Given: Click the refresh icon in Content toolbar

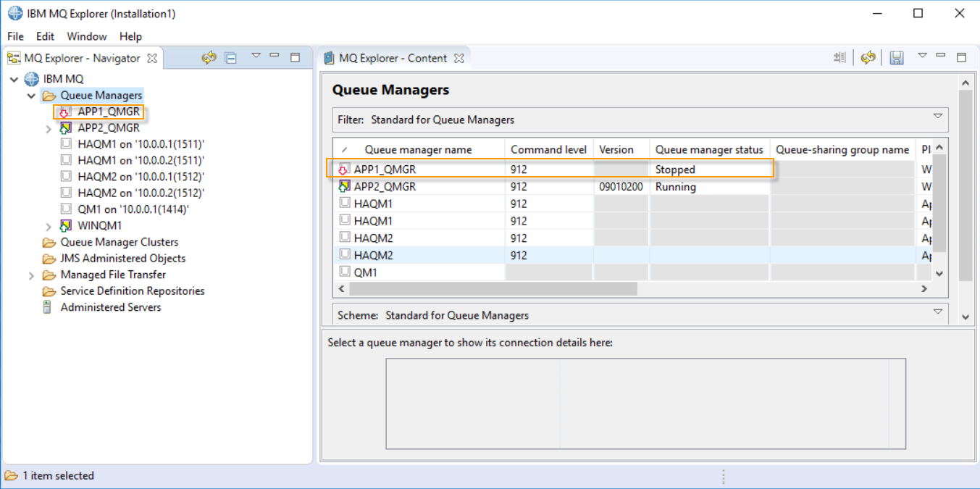Looking at the screenshot, I should [x=868, y=58].
